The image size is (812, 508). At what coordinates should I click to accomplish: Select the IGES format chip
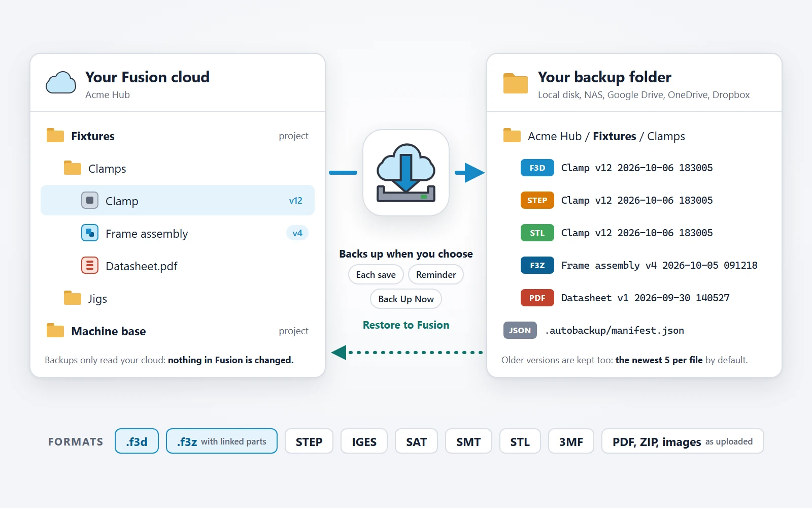[x=364, y=441]
